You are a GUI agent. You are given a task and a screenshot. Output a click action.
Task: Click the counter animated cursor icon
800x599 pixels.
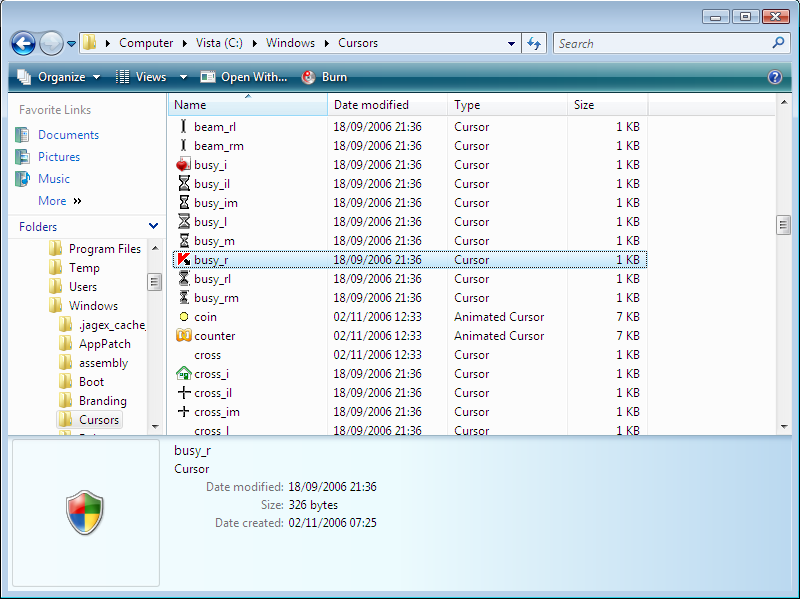184,335
